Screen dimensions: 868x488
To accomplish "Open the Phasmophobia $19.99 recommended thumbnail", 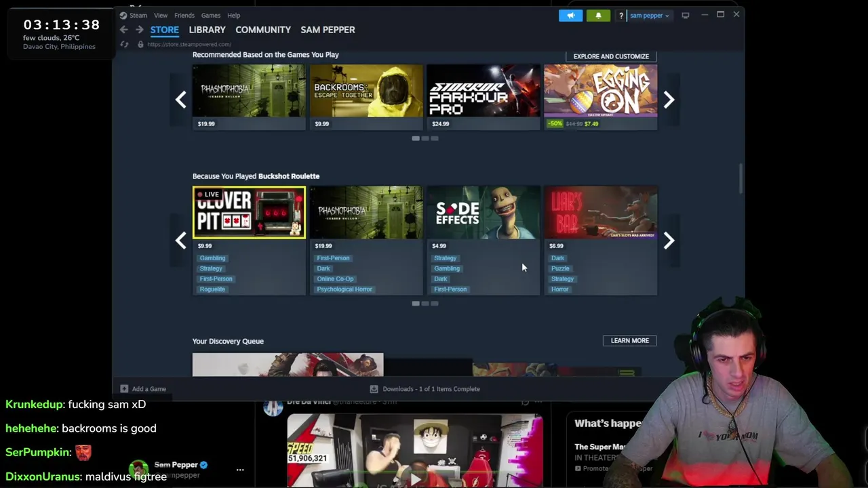I will pos(249,91).
